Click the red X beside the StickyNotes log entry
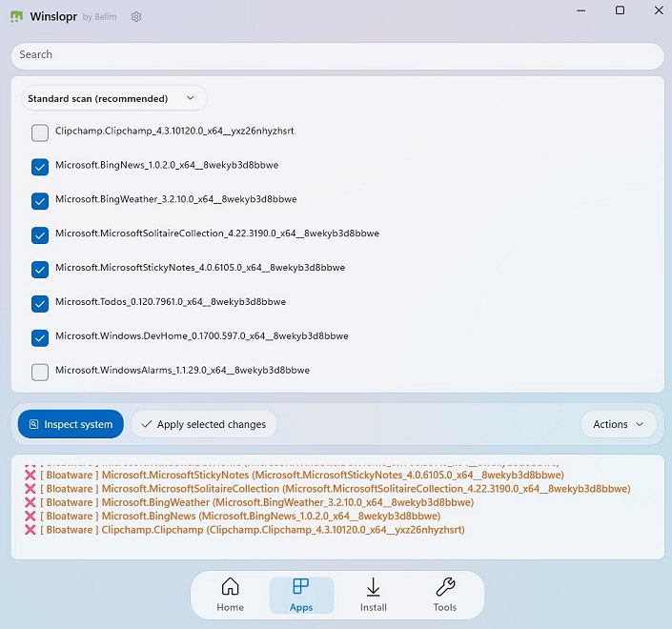 click(x=30, y=475)
